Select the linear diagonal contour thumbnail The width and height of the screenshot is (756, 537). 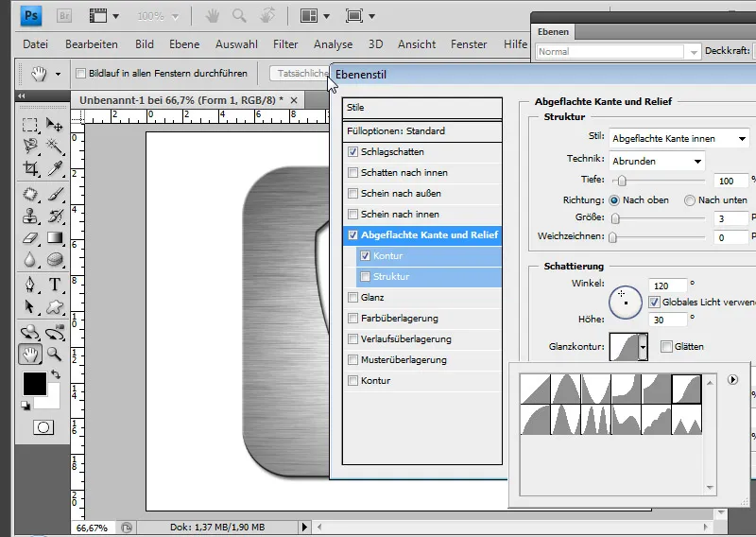536,389
